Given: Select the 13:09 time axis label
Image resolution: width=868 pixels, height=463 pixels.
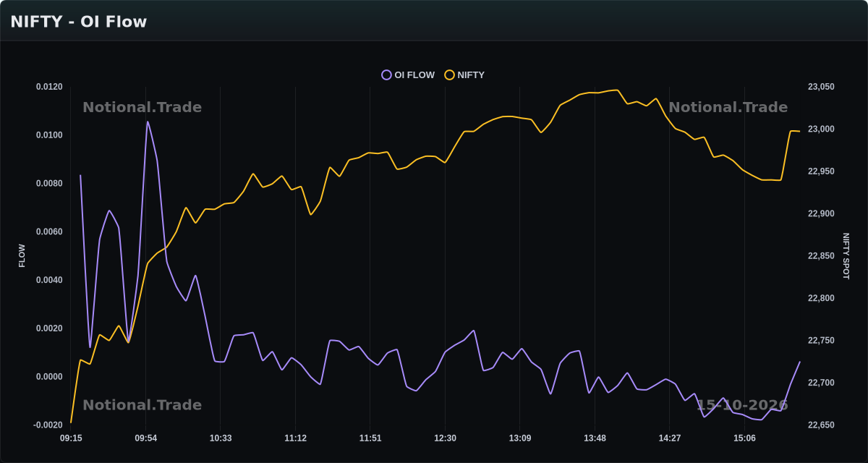Looking at the screenshot, I should (x=520, y=438).
